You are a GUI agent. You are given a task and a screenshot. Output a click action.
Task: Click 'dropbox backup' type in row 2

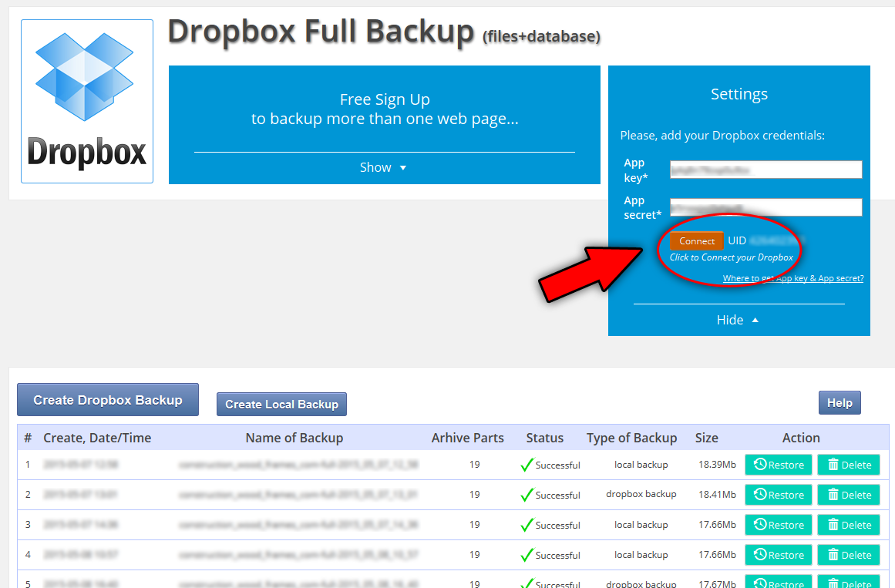pos(641,494)
